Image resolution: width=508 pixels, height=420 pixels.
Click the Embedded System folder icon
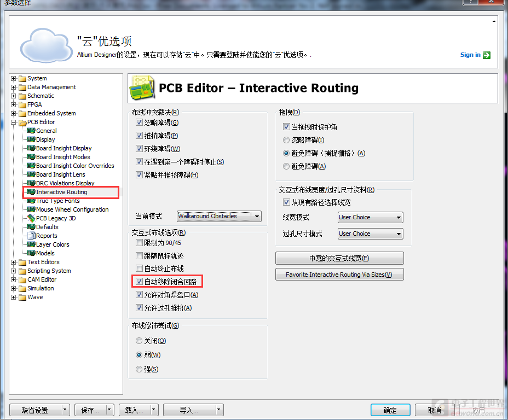point(22,114)
